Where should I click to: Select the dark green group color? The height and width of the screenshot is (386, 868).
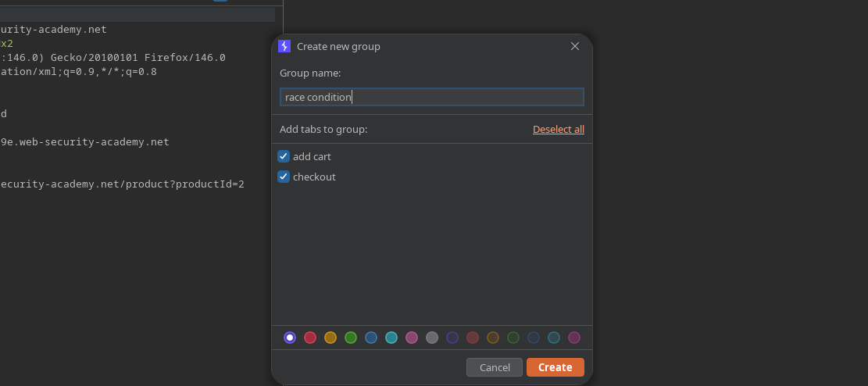(513, 338)
